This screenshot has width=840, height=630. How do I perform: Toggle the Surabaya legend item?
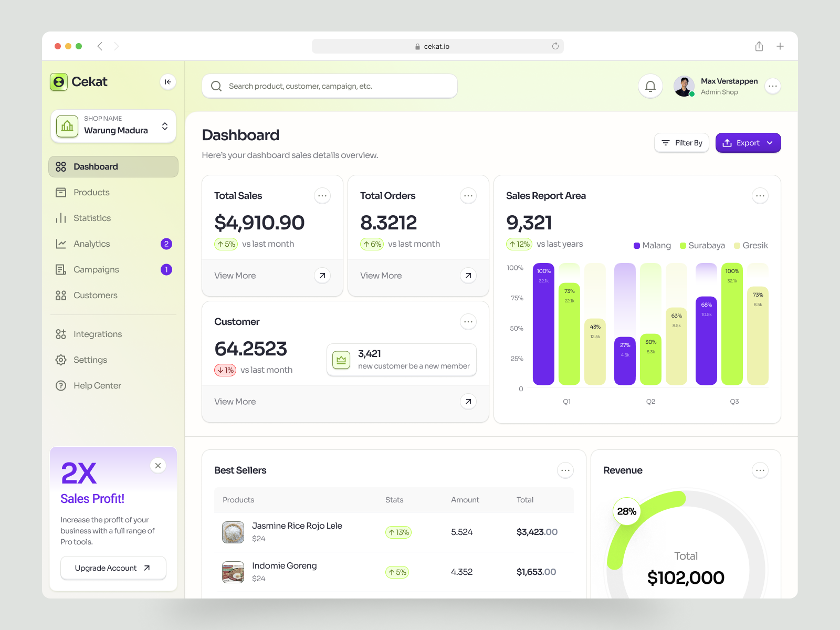[x=702, y=245]
